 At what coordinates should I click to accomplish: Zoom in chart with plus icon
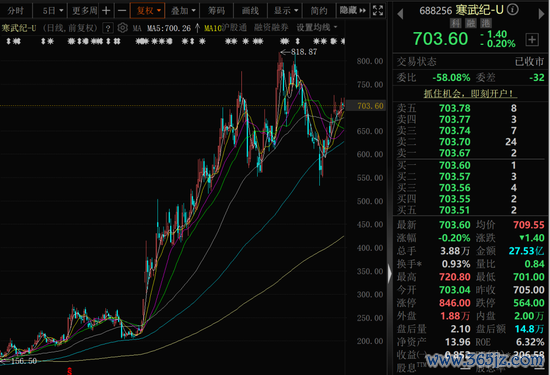point(106,11)
